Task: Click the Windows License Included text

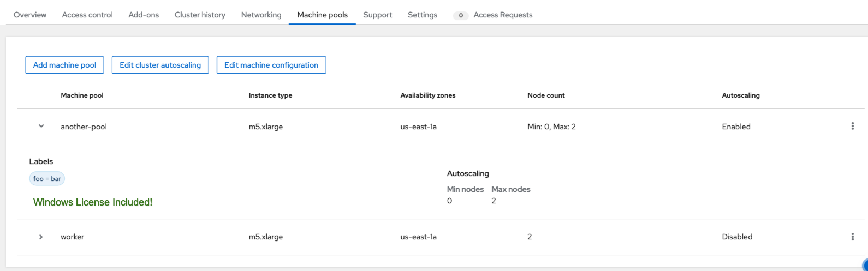Action: coord(93,202)
